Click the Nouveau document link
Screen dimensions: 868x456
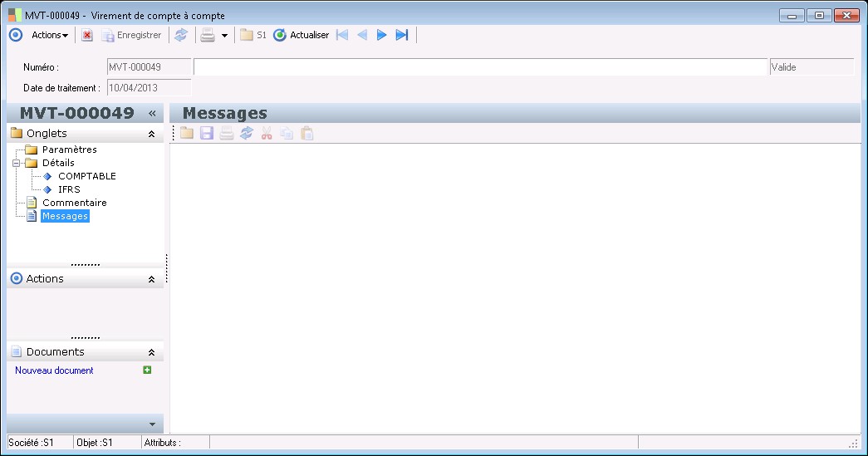pos(54,370)
